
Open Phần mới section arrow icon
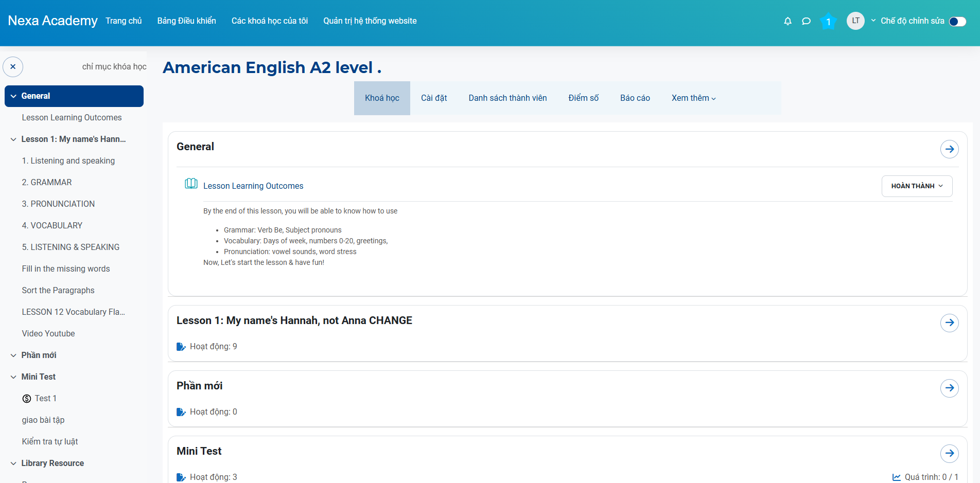tap(949, 388)
